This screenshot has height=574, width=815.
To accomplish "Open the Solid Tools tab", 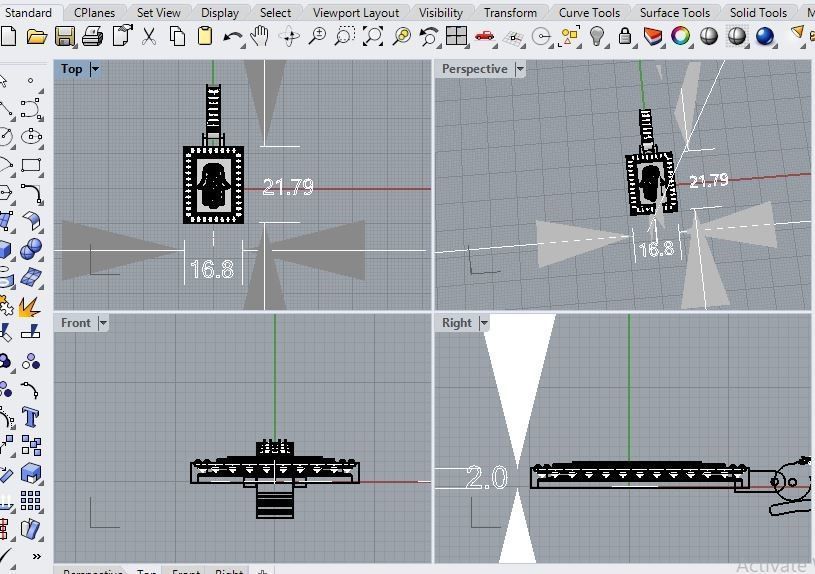I will click(758, 12).
